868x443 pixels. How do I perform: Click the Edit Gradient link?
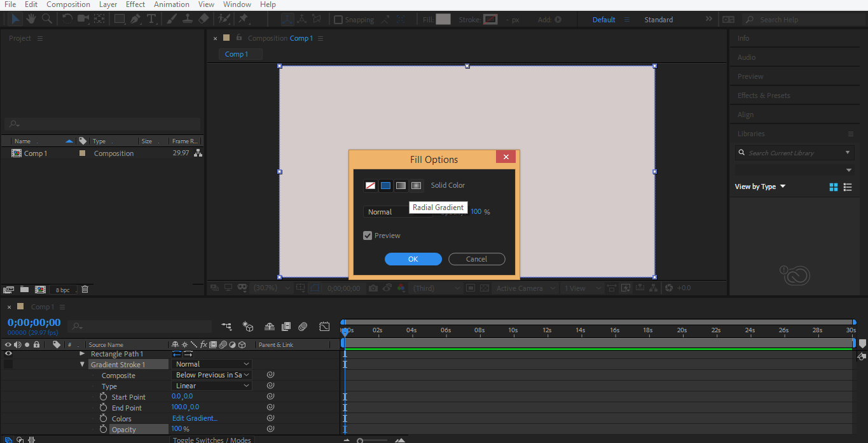point(195,418)
